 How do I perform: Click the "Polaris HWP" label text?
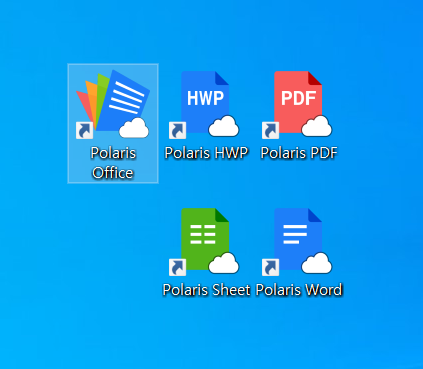tap(206, 153)
